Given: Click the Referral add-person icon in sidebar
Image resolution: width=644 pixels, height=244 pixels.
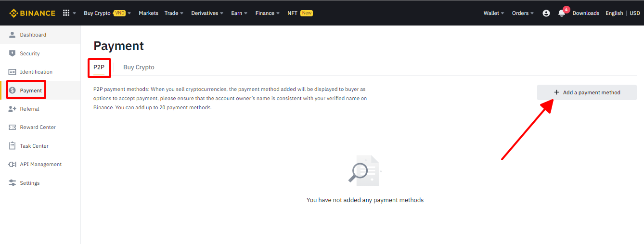Looking at the screenshot, I should (x=13, y=109).
